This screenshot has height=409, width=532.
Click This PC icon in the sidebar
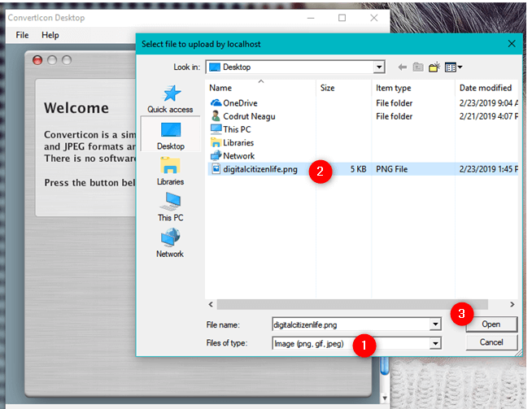pyautogui.click(x=170, y=207)
